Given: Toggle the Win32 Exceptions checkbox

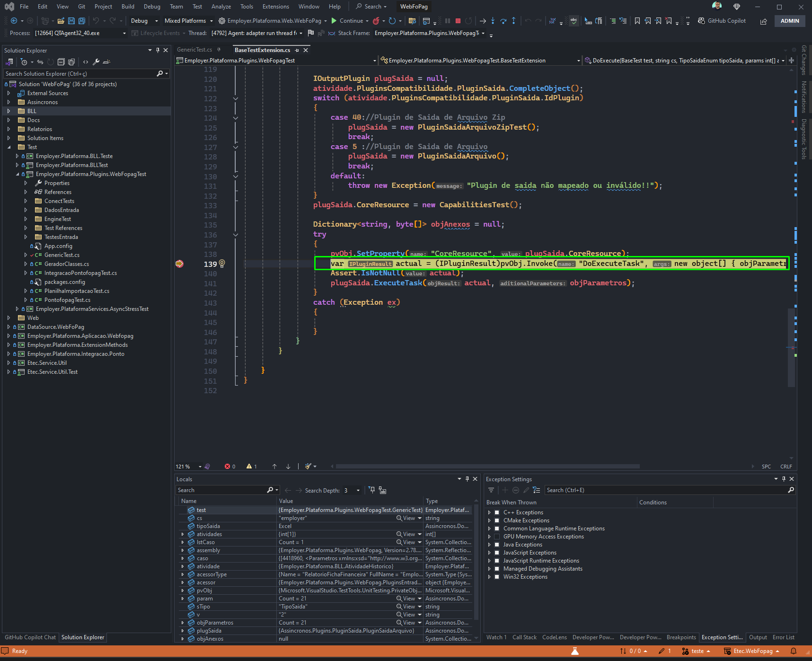Looking at the screenshot, I should click(x=497, y=577).
